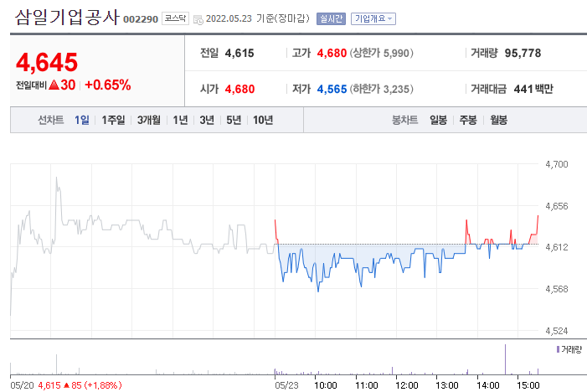This screenshot has height=392, width=587.
Task: Select the 3년 chart range
Action: click(207, 120)
